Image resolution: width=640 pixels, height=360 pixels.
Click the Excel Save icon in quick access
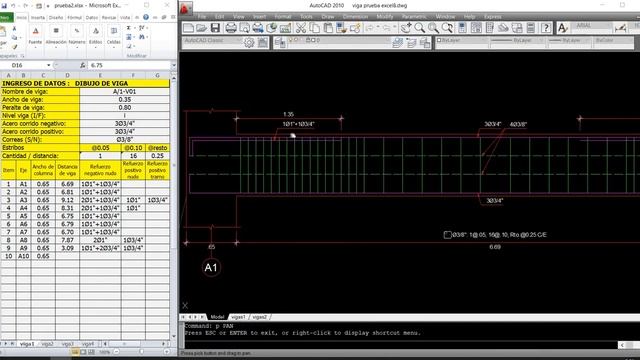point(4,6)
